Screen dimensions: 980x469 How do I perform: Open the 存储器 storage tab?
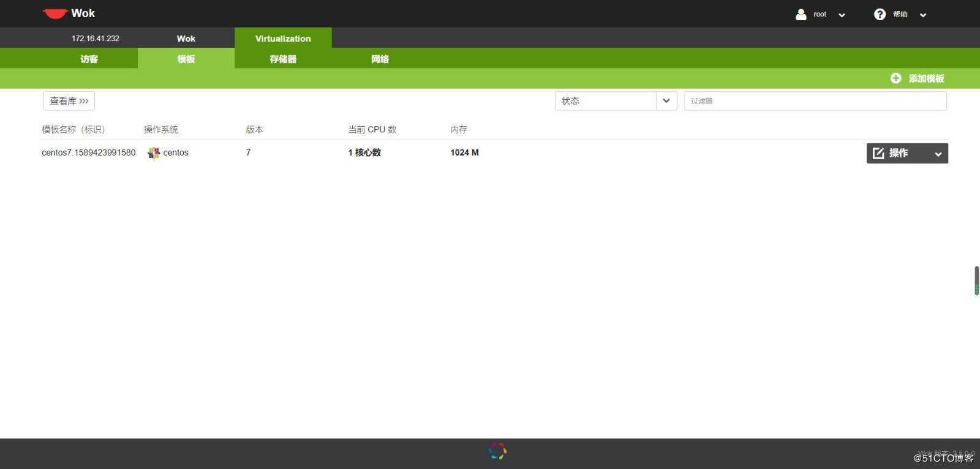click(x=283, y=59)
